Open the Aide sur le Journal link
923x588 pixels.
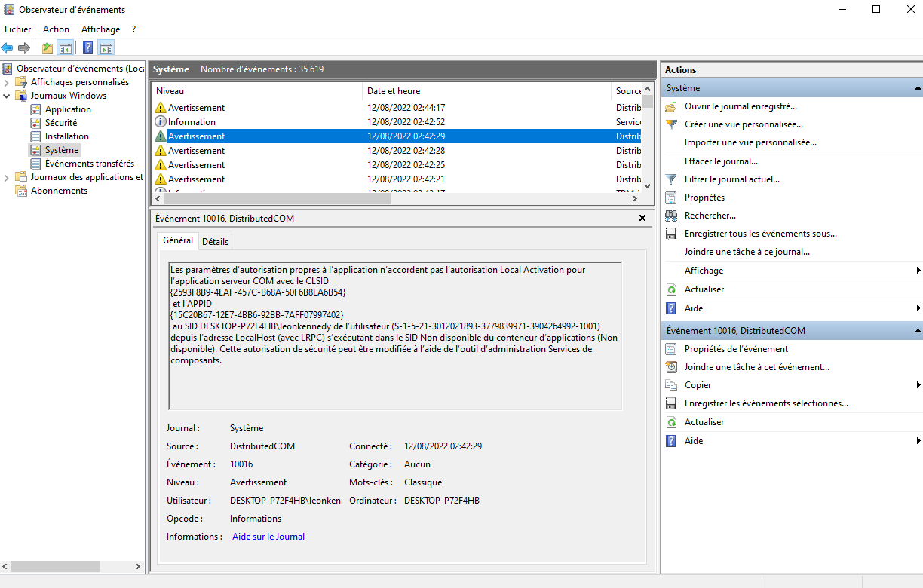(x=268, y=537)
